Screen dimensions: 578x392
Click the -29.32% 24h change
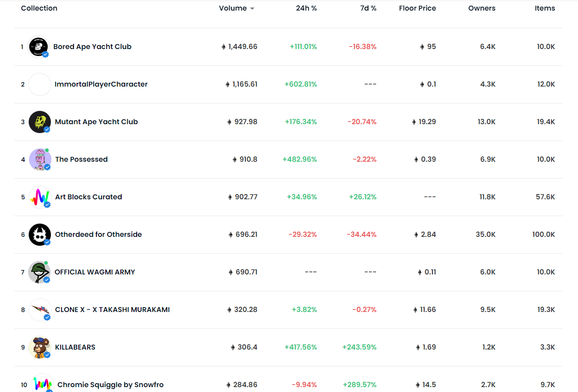tap(303, 235)
